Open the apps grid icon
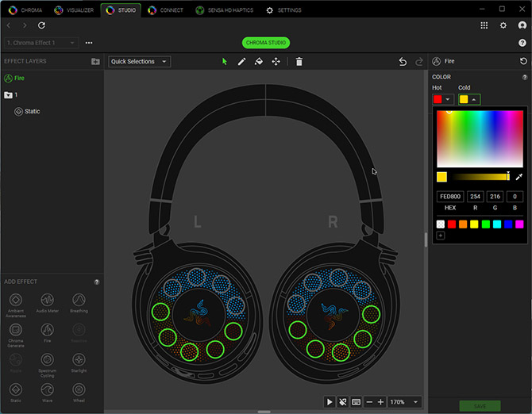 (484, 25)
